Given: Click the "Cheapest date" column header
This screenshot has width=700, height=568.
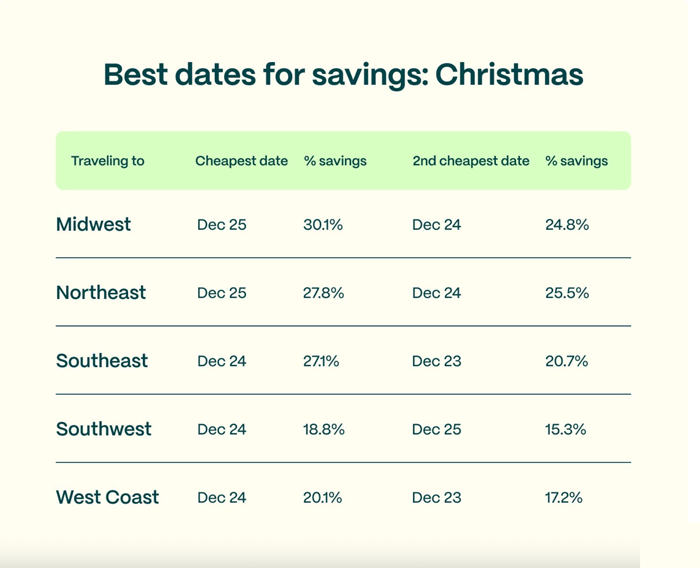Looking at the screenshot, I should pos(241,161).
